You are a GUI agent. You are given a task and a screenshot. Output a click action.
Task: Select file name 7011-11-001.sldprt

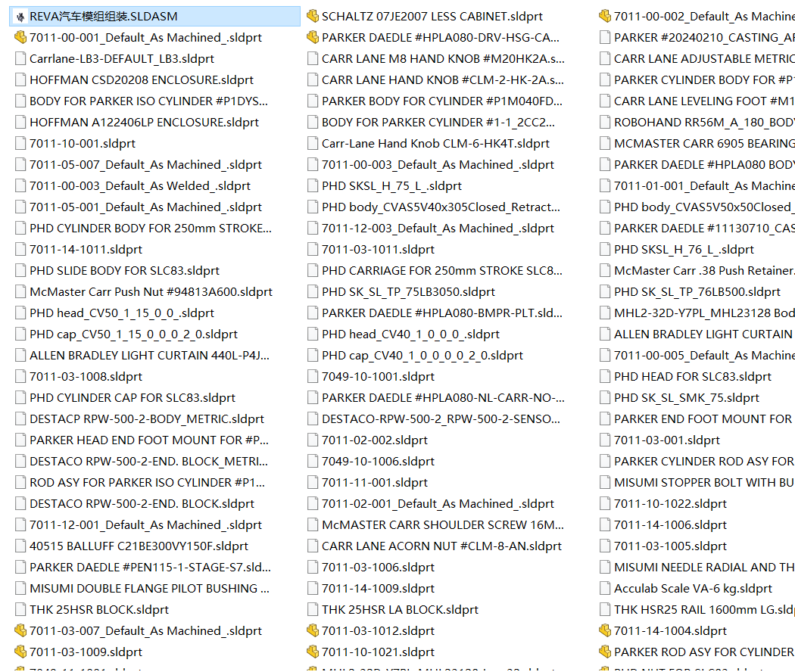coord(374,483)
